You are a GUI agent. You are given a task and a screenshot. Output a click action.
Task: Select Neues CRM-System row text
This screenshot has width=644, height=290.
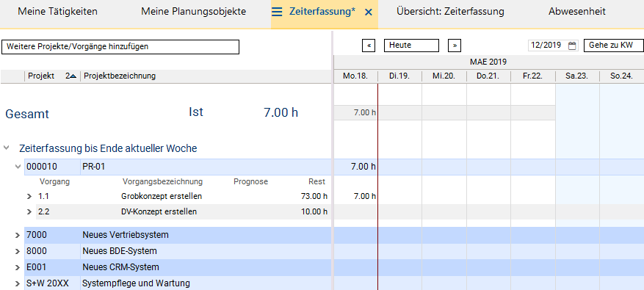[x=120, y=267]
